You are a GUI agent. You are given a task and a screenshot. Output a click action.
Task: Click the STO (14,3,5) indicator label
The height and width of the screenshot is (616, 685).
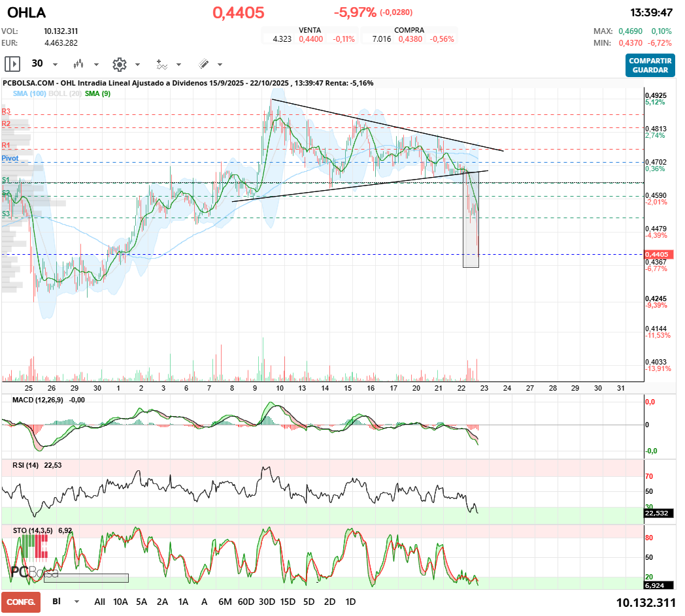click(33, 530)
